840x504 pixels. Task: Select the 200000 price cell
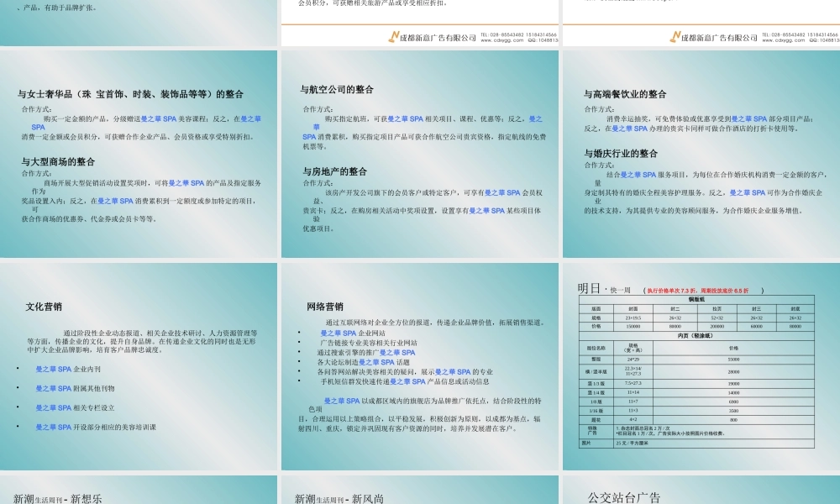717,327
